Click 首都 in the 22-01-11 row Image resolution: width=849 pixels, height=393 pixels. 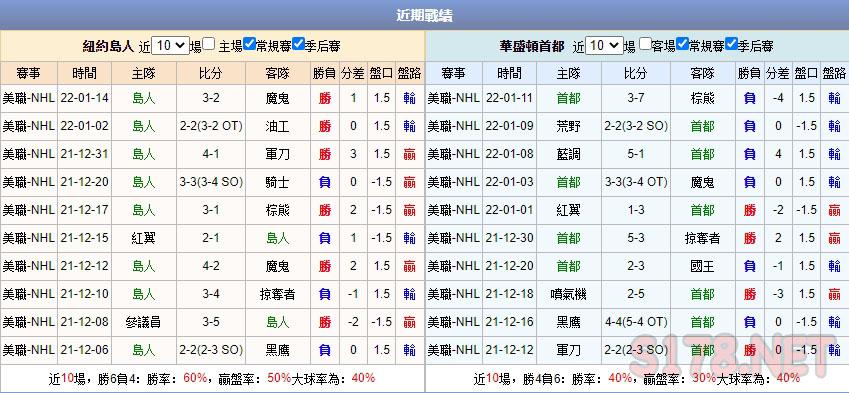[x=568, y=98]
